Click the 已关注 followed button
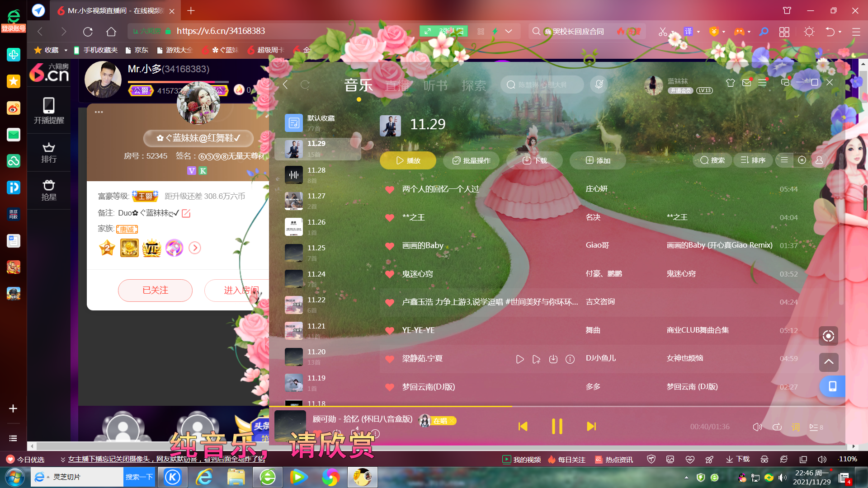The image size is (868, 488). pyautogui.click(x=155, y=290)
